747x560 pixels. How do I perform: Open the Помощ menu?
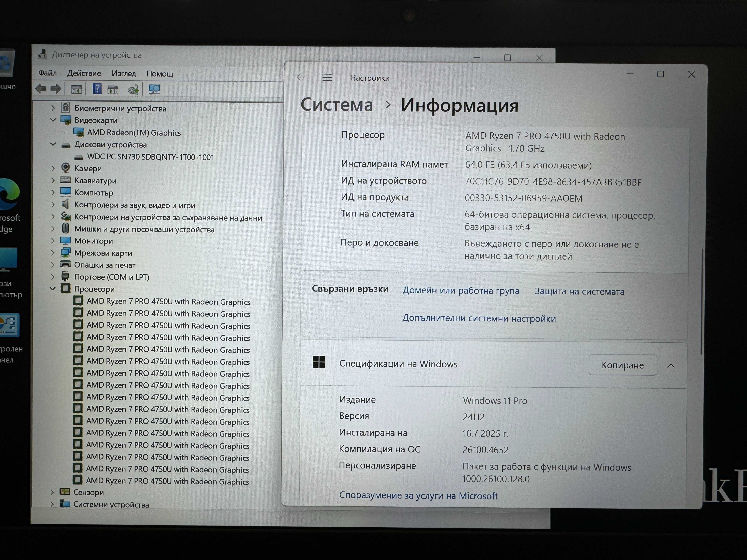tap(160, 74)
